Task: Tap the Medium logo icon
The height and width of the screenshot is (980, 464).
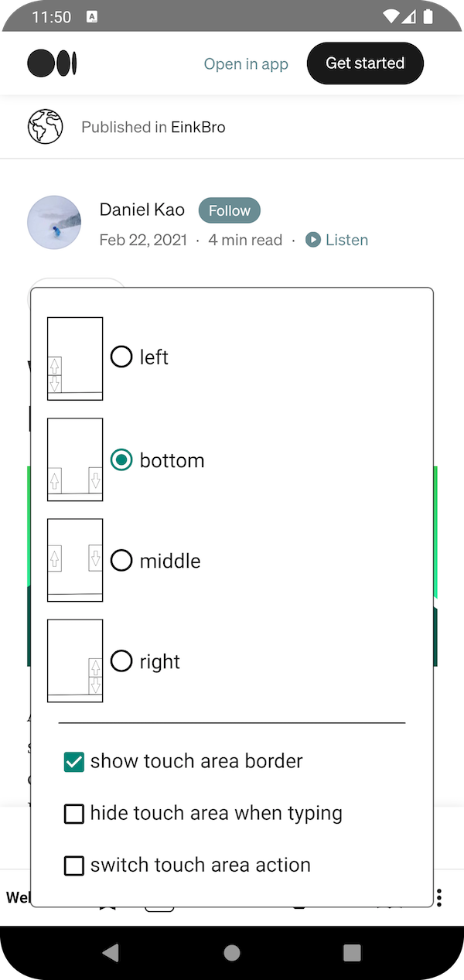Action: [52, 63]
